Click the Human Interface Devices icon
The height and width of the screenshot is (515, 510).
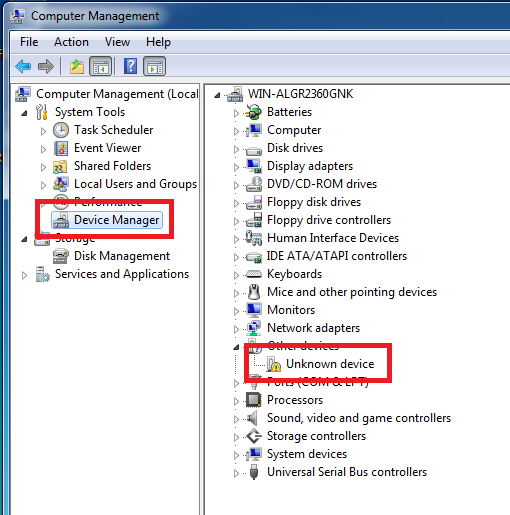click(x=254, y=238)
